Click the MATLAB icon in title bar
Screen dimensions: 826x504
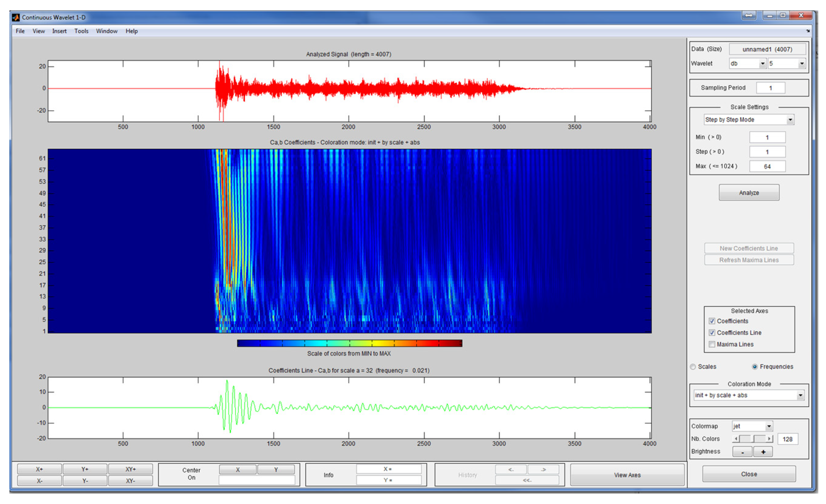click(16, 17)
